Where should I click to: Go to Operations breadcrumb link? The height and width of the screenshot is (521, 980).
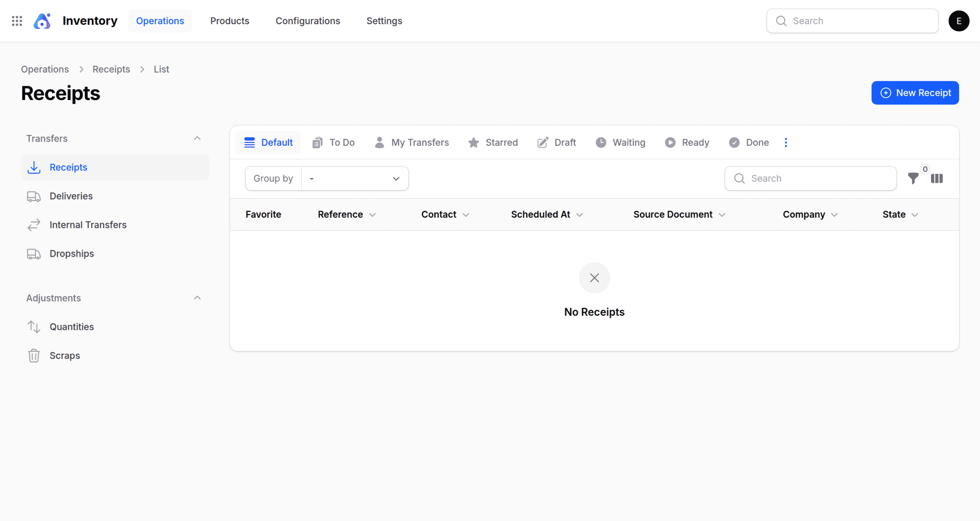click(45, 69)
